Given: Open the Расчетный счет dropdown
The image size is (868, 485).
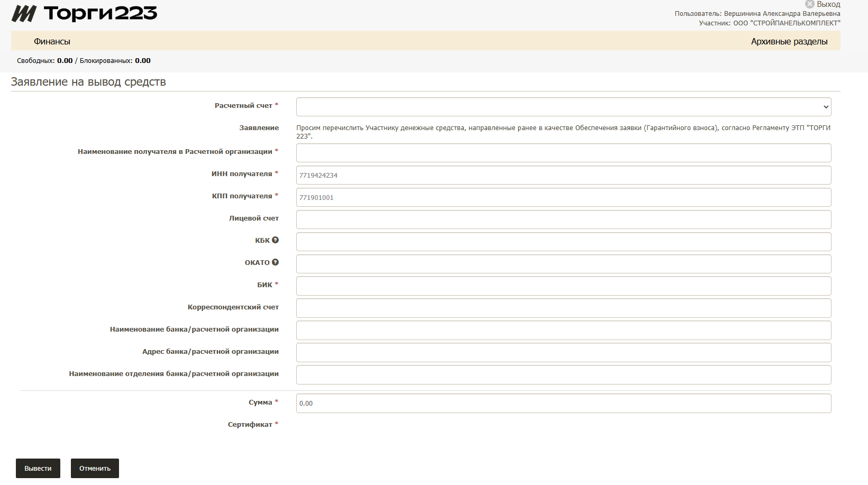Looking at the screenshot, I should [x=563, y=107].
